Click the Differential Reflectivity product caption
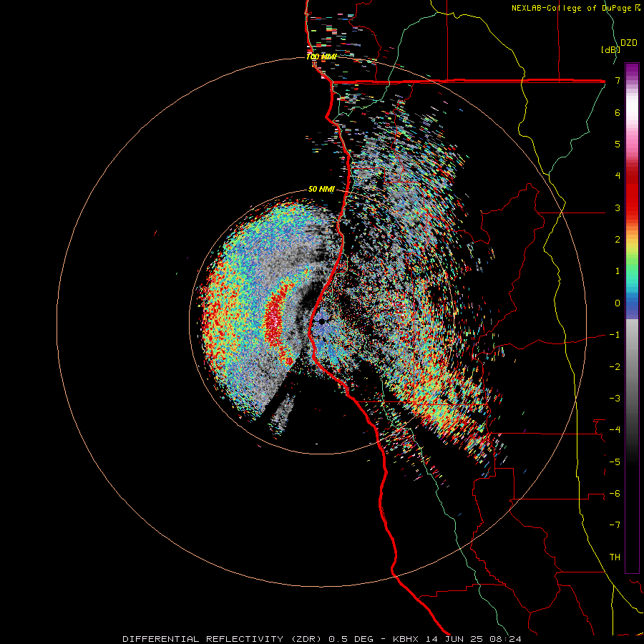Image resolution: width=644 pixels, height=644 pixels. pos(322,639)
